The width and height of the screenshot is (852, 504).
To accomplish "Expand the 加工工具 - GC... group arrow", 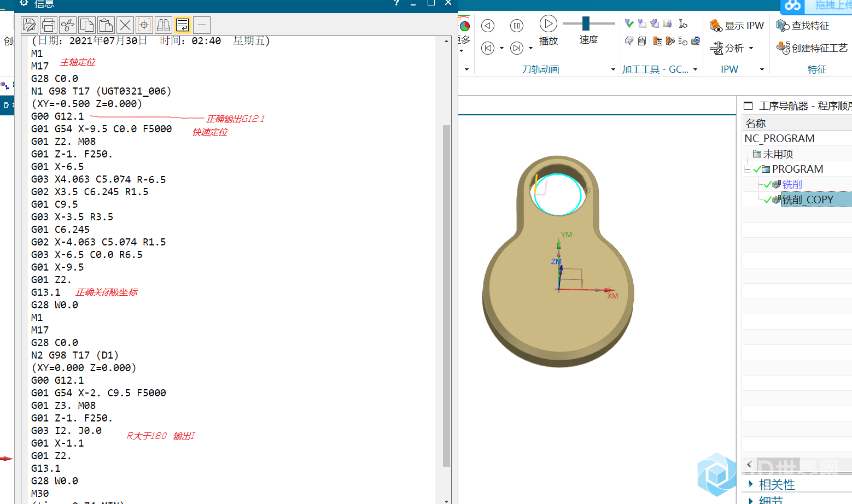I will pos(696,69).
